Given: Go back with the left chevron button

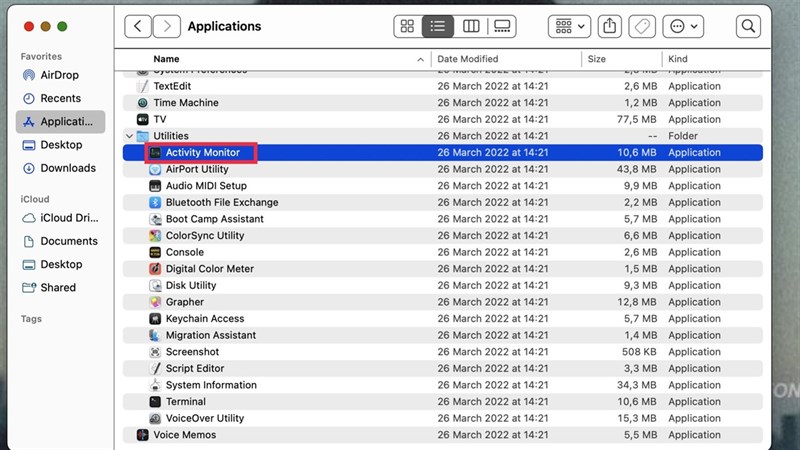Looking at the screenshot, I should [x=138, y=26].
